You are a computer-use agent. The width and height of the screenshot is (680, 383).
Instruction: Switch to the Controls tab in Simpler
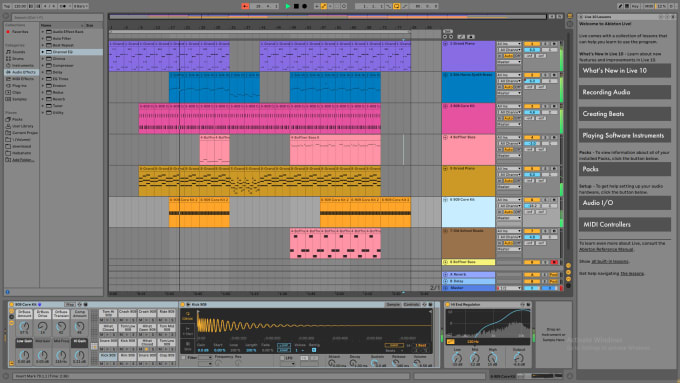point(411,304)
